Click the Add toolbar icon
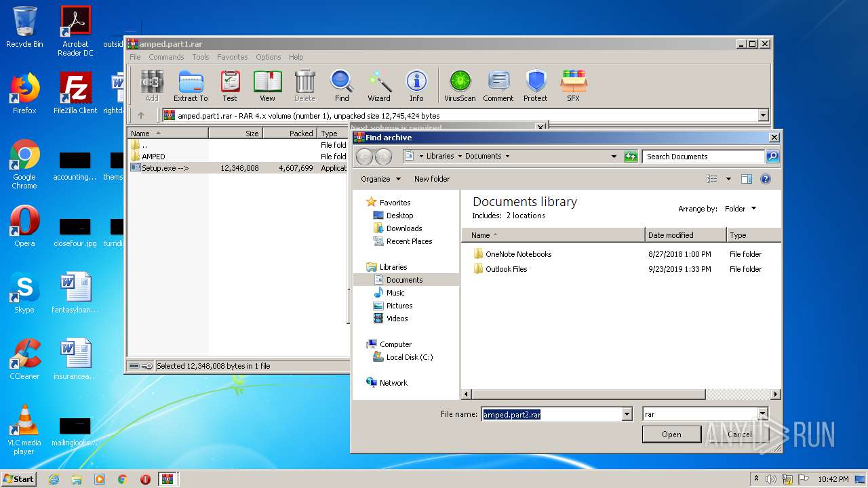The width and height of the screenshot is (868, 488). tap(152, 86)
